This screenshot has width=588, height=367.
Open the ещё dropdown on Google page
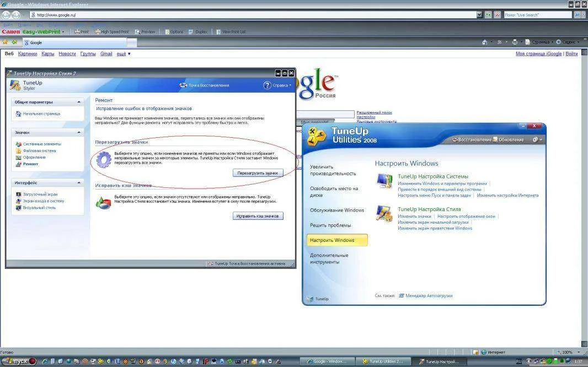pyautogui.click(x=129, y=54)
